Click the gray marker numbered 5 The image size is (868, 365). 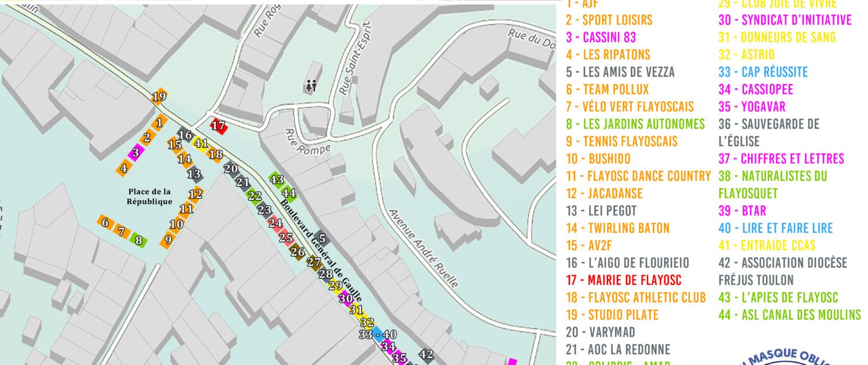322,238
